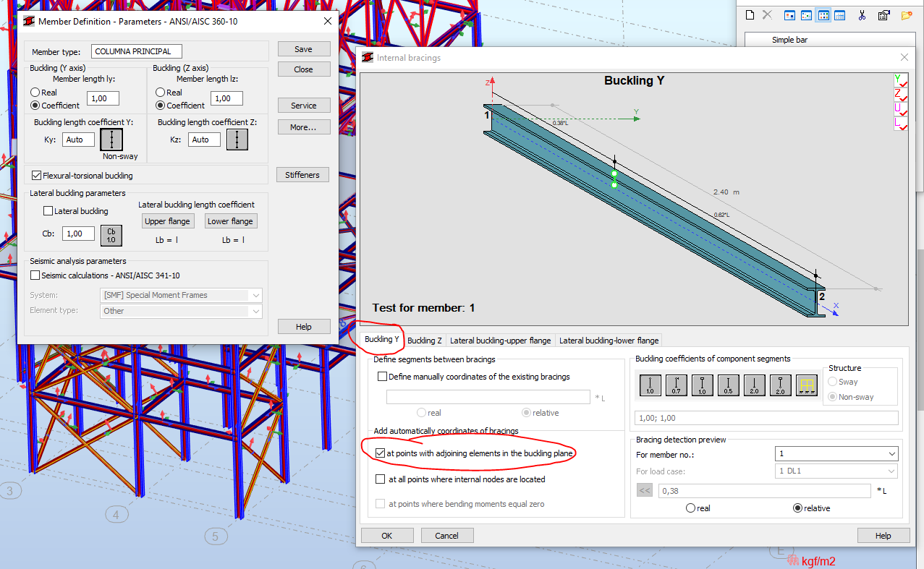The width and height of the screenshot is (924, 569).
Task: Check 'at all points where internal nodes are located'
Action: tap(380, 479)
